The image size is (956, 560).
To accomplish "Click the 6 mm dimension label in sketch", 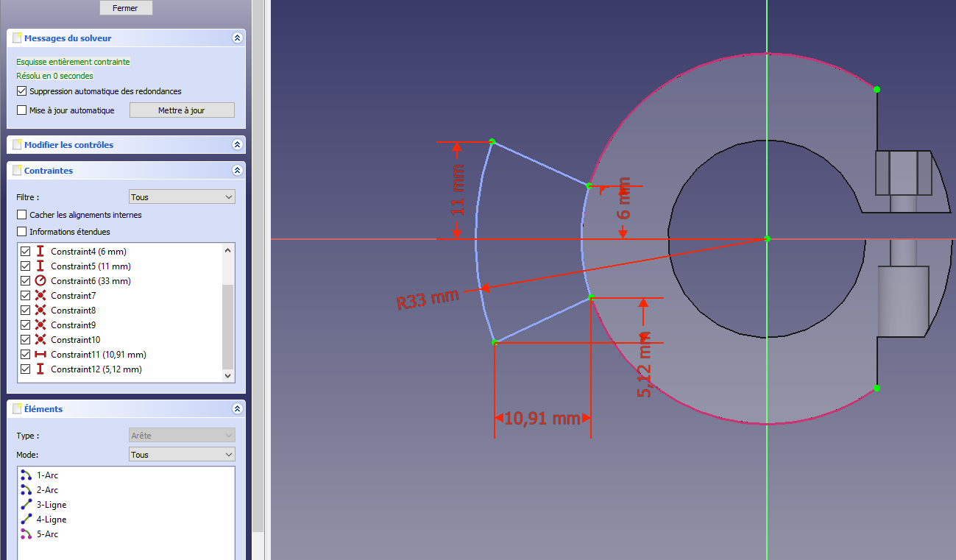I will pyautogui.click(x=623, y=198).
